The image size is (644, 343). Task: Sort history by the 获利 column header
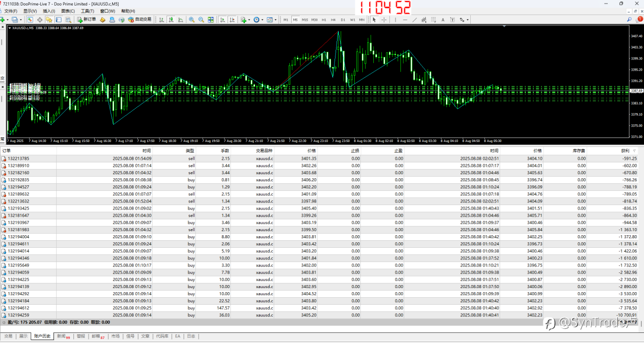(625, 151)
